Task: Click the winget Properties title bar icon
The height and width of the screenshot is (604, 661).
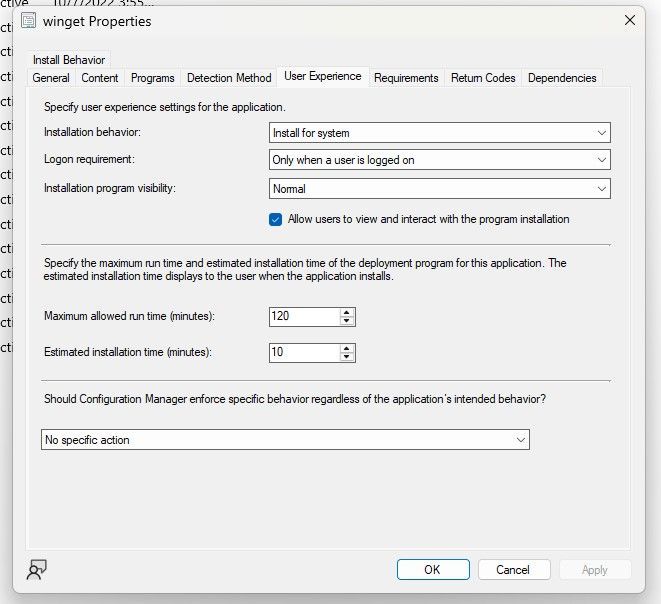Action: [28, 21]
